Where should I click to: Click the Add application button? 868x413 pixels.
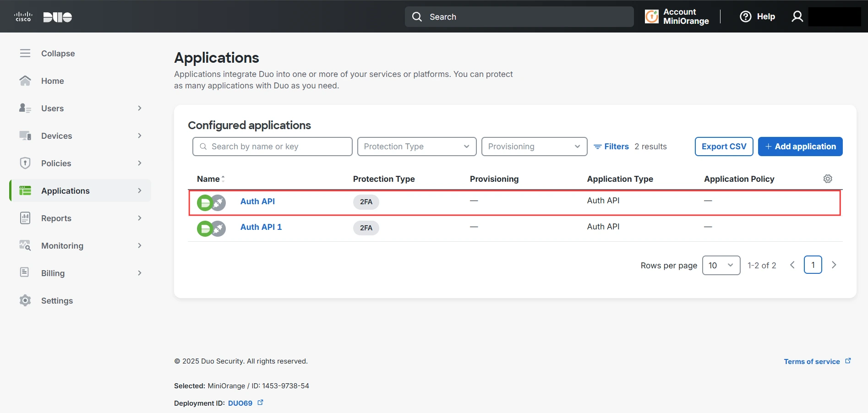(x=800, y=147)
